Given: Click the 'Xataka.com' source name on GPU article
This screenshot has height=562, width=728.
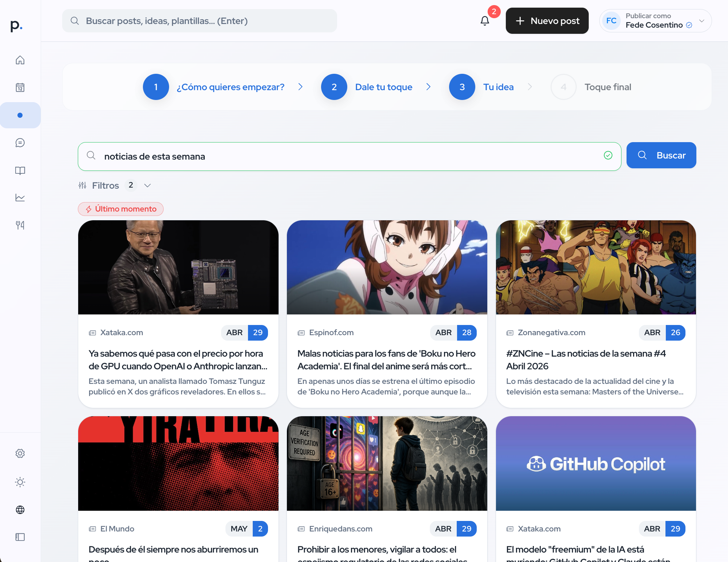Looking at the screenshot, I should point(121,333).
